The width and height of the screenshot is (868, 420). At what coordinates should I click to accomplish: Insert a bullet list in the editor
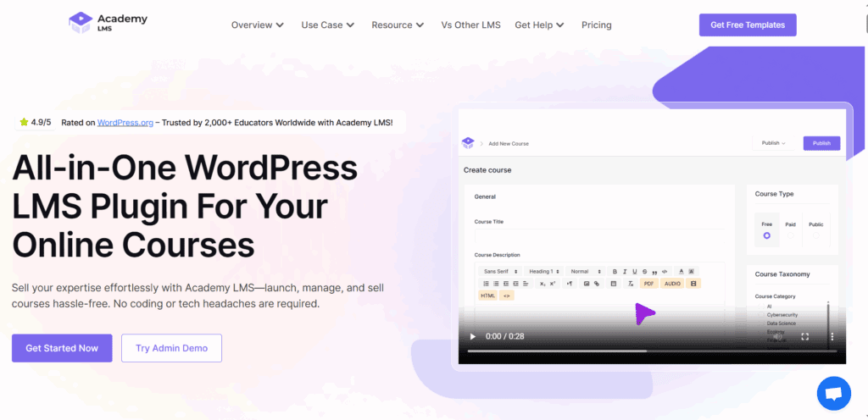[496, 284]
